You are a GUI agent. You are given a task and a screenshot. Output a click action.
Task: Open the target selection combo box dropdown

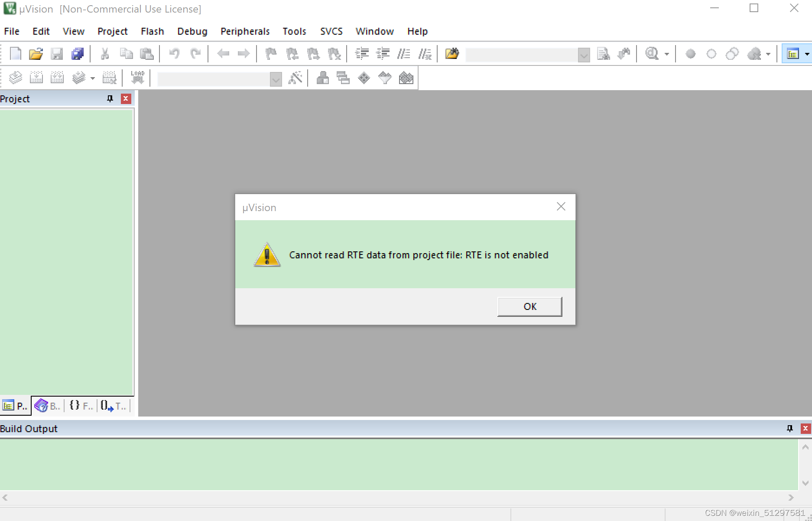(276, 79)
